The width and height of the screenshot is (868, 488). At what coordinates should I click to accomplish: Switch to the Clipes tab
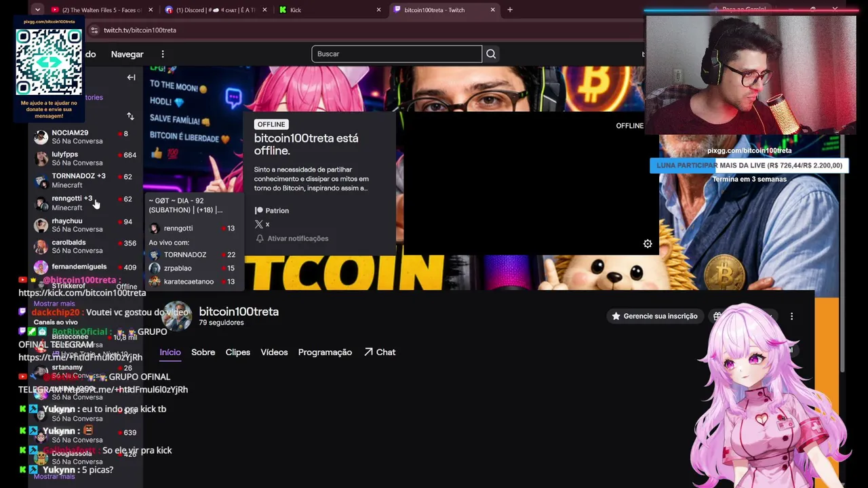[237, 352]
